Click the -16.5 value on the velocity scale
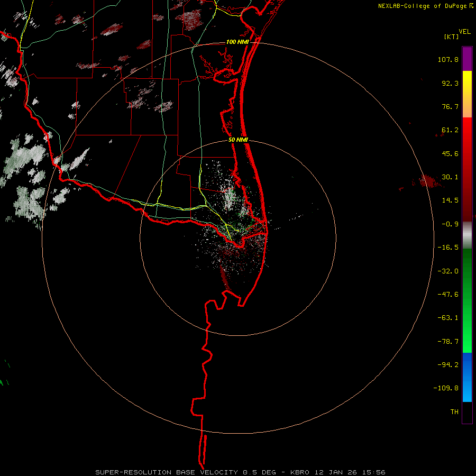 tap(448, 248)
